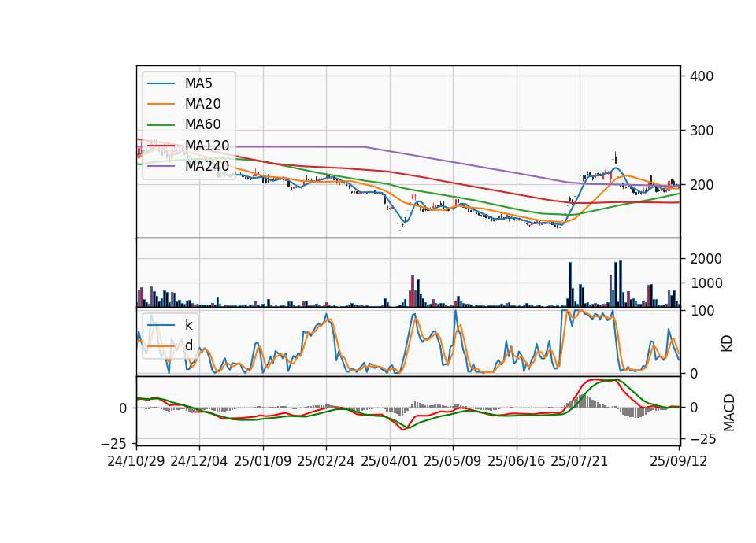This screenshot has height=543, width=756.
Task: Click the 300 price axis label
Action: (x=702, y=131)
